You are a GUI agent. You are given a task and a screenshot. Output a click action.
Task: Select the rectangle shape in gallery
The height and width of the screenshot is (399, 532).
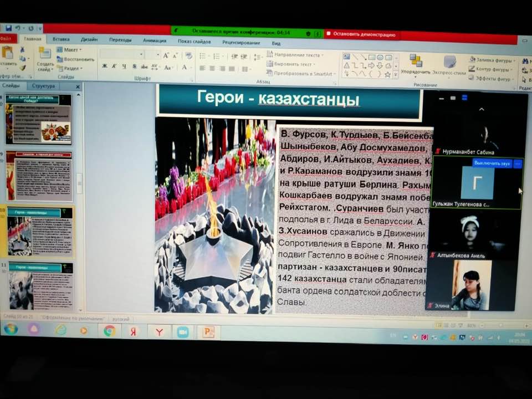click(372, 57)
